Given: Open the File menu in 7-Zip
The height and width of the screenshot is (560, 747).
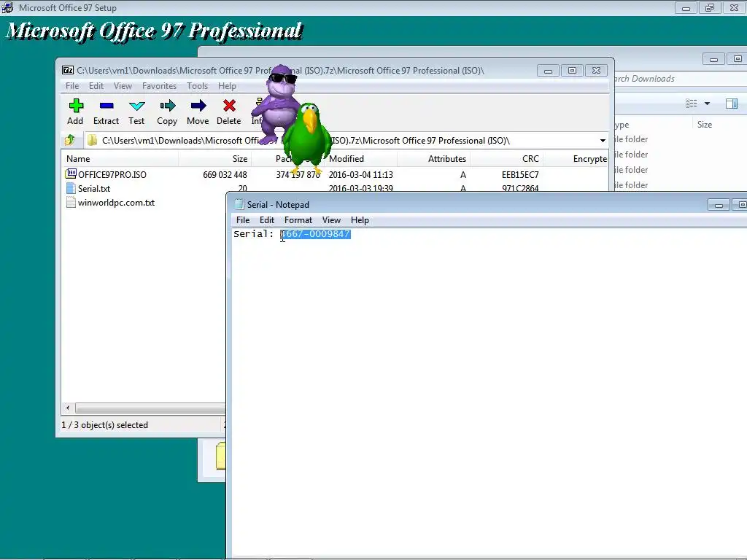Looking at the screenshot, I should [72, 86].
